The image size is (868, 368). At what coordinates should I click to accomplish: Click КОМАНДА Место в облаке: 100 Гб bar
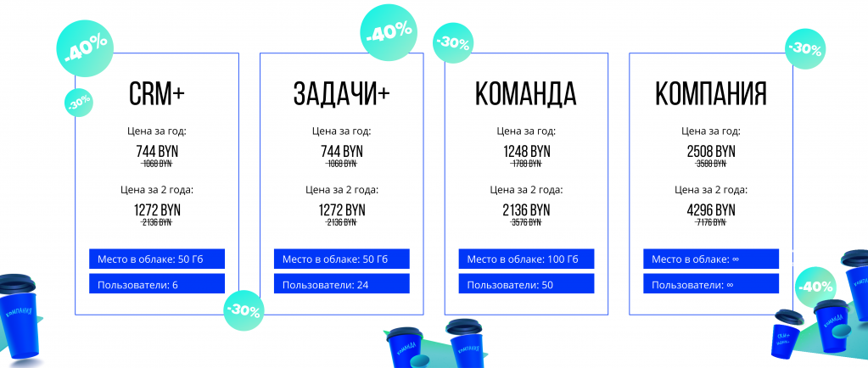click(x=526, y=259)
